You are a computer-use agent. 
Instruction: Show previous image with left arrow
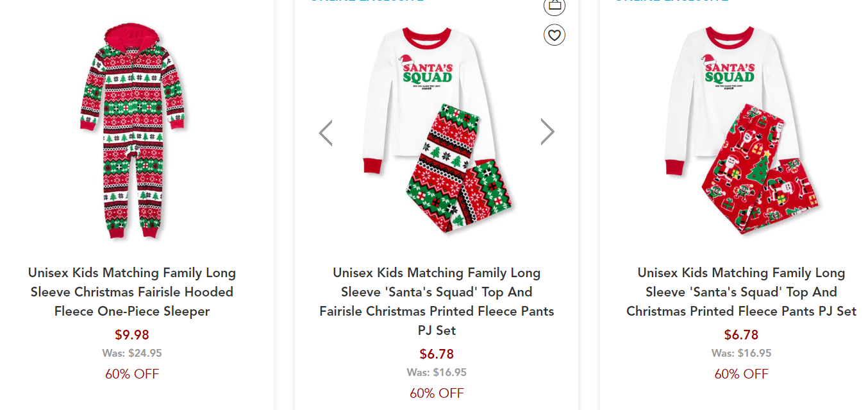(x=326, y=133)
